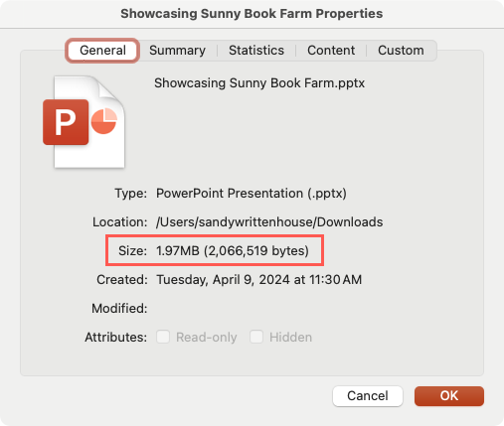Click the Downloads location path text
504x426 pixels.
(x=269, y=222)
